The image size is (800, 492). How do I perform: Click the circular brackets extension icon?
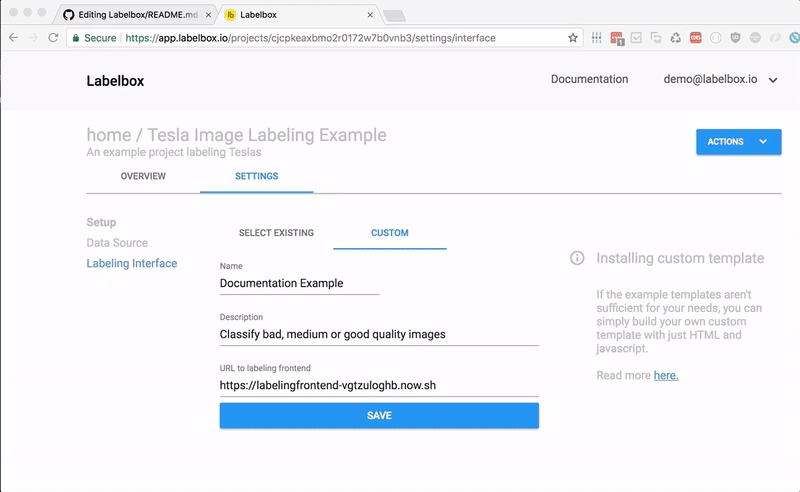(715, 38)
